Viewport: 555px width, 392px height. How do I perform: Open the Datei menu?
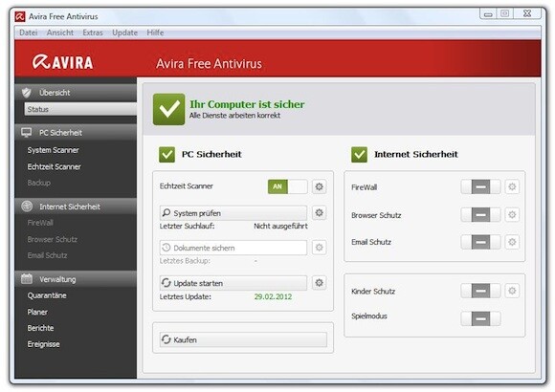pos(29,33)
